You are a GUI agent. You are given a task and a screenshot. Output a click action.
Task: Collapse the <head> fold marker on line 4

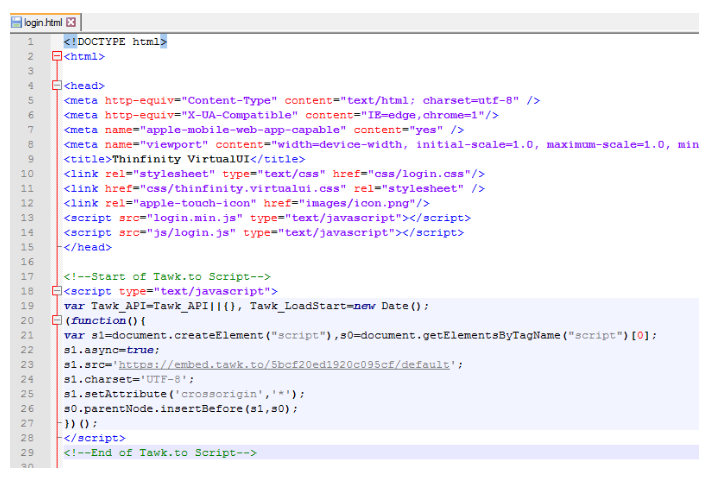pyautogui.click(x=57, y=85)
